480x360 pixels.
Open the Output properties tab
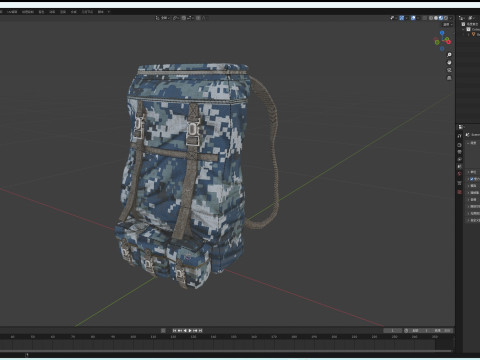[x=459, y=152]
